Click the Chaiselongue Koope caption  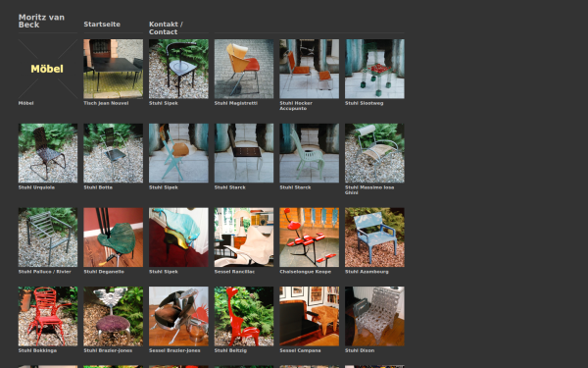click(x=305, y=272)
